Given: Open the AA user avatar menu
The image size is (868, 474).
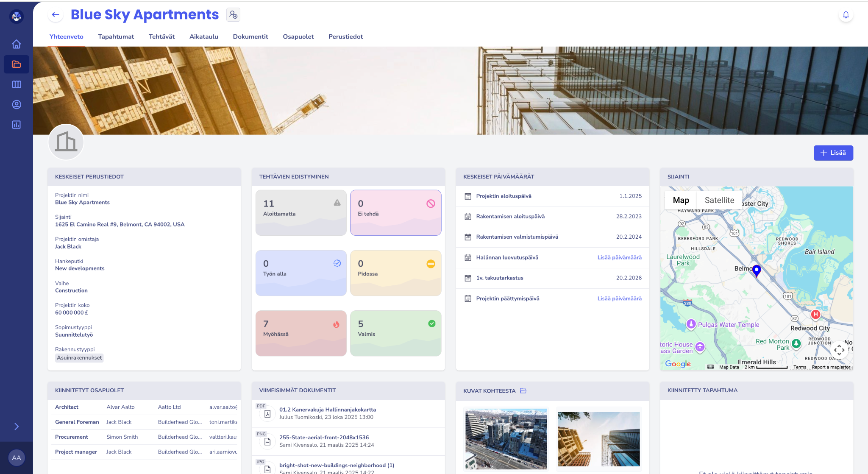Looking at the screenshot, I should (x=17, y=458).
